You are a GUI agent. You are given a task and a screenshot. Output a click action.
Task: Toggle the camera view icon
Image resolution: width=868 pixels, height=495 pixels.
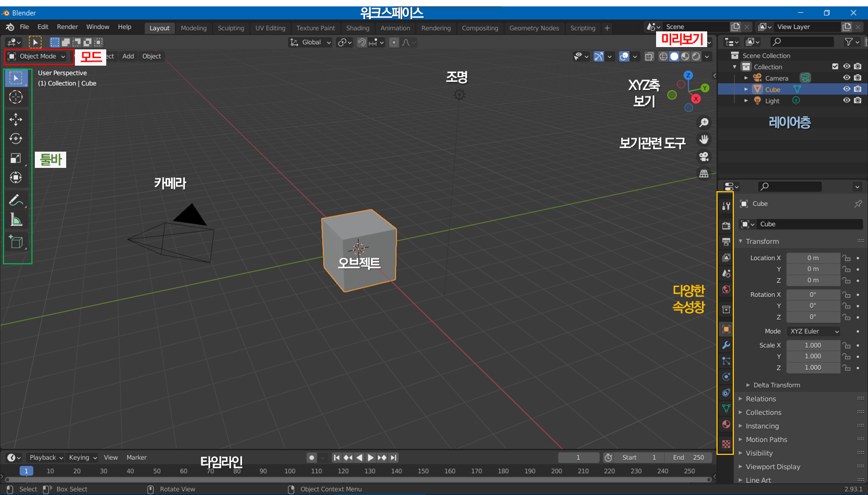(x=704, y=156)
